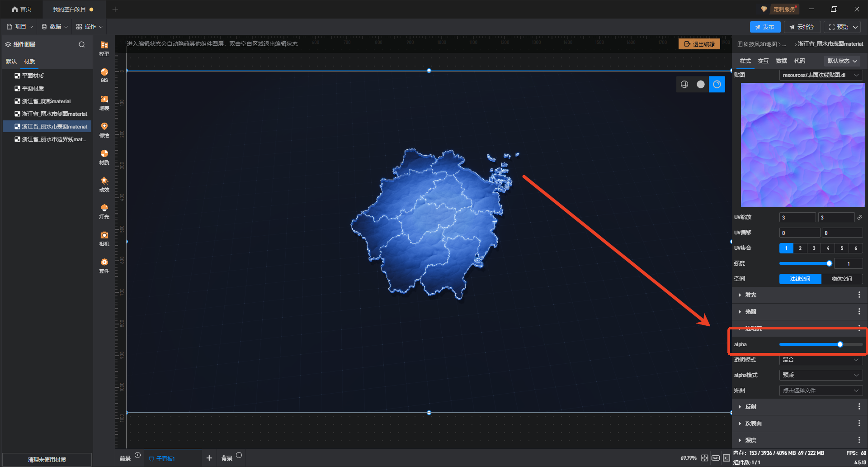Search component layers with magnifier icon
The image size is (868, 467).
click(x=82, y=44)
